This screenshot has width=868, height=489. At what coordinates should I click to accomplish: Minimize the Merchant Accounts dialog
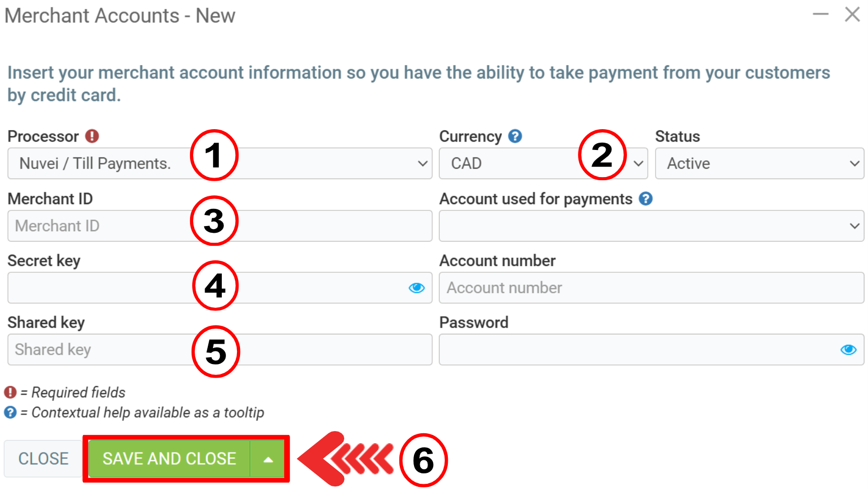click(x=821, y=15)
